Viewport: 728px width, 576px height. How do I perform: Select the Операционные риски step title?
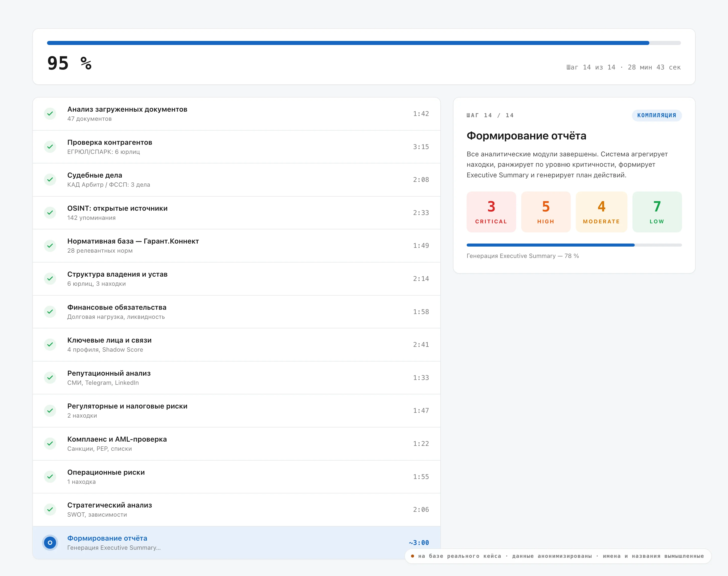tap(106, 472)
